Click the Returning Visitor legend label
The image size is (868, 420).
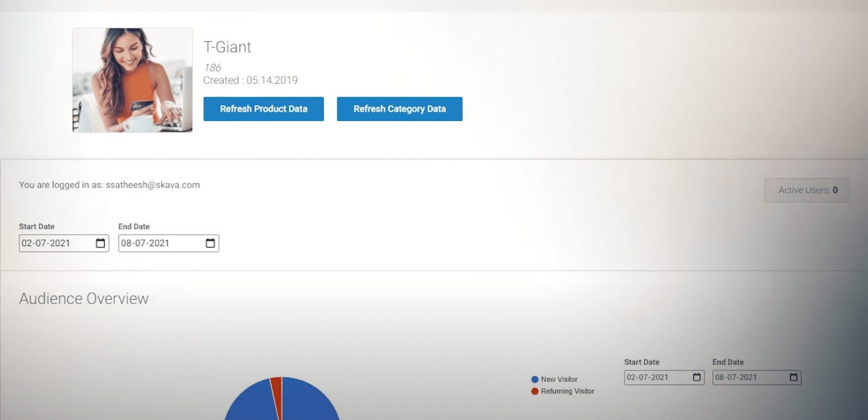(x=567, y=391)
